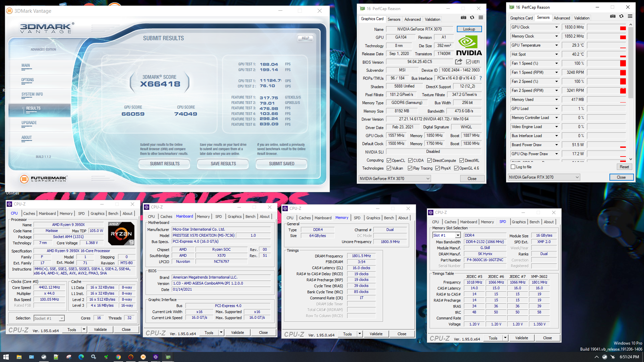Click the SAVE RESULTS button
Viewport: 644px width, 362px height.
(x=223, y=164)
